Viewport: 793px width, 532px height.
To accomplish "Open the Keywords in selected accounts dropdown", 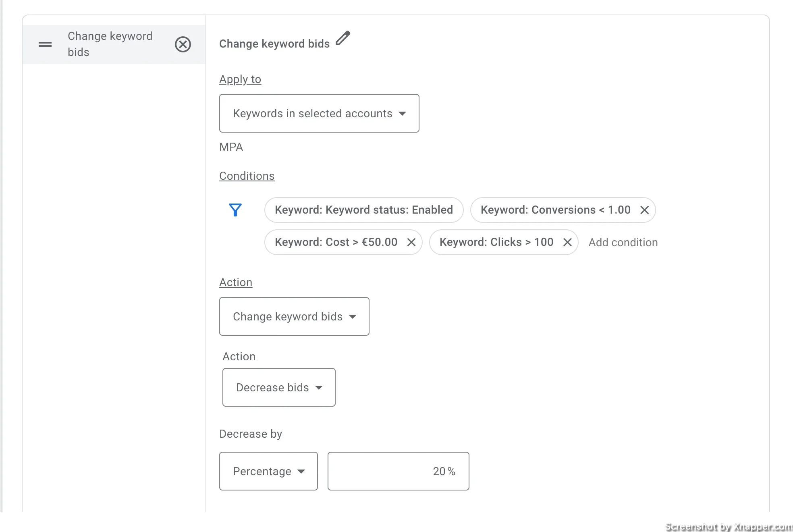I will (319, 113).
